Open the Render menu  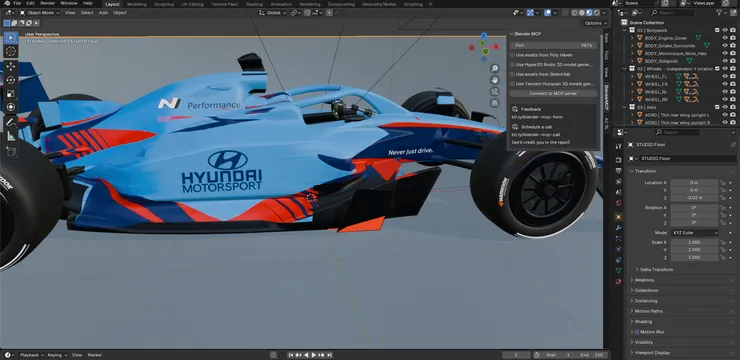point(47,3)
